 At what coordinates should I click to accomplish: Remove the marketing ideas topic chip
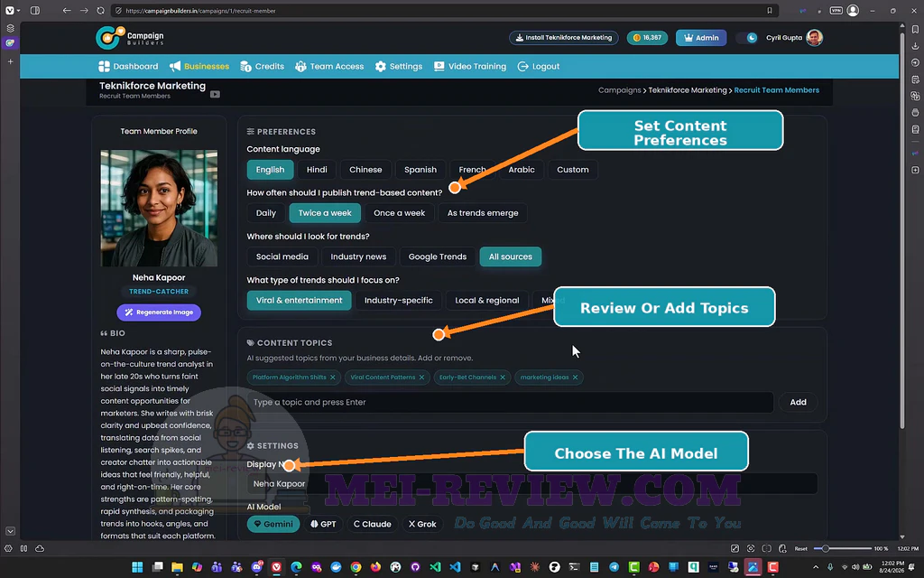click(x=575, y=378)
